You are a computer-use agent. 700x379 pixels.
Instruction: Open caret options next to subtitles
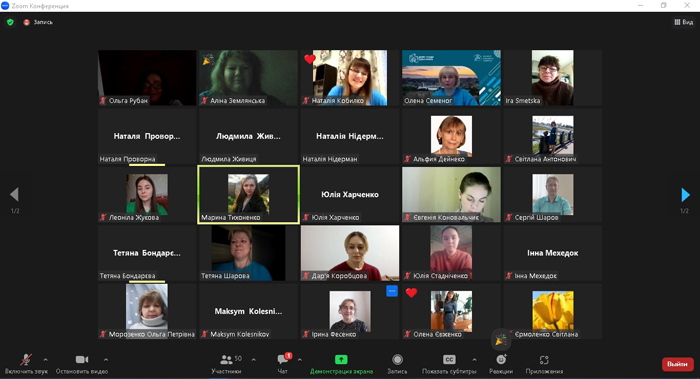[x=474, y=359]
